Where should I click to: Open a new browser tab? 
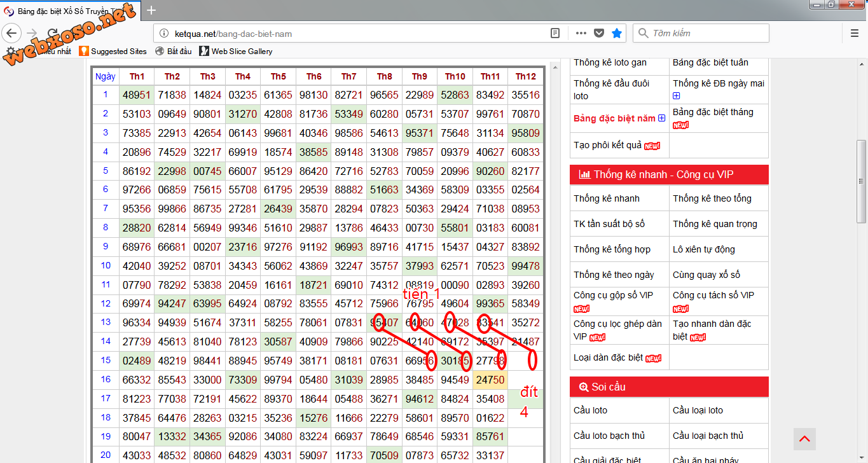(x=151, y=10)
